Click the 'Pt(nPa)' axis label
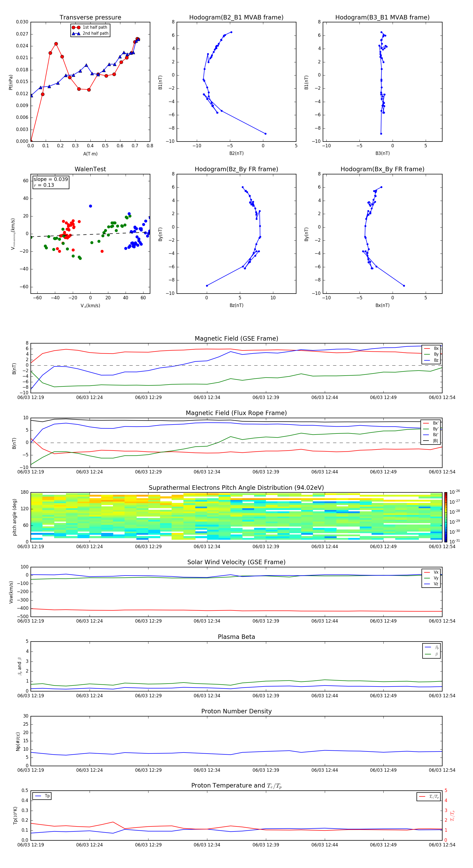 point(11,82)
